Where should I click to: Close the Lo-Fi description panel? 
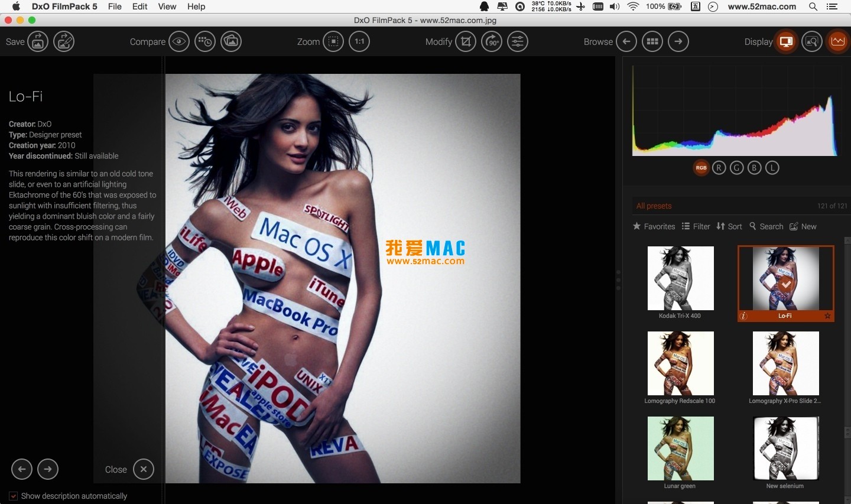(x=144, y=469)
